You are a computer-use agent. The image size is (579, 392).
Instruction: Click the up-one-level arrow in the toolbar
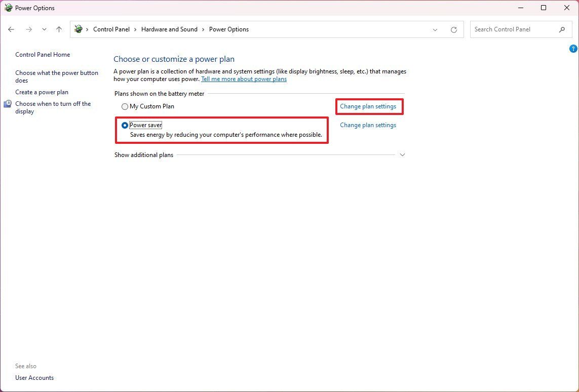click(59, 29)
